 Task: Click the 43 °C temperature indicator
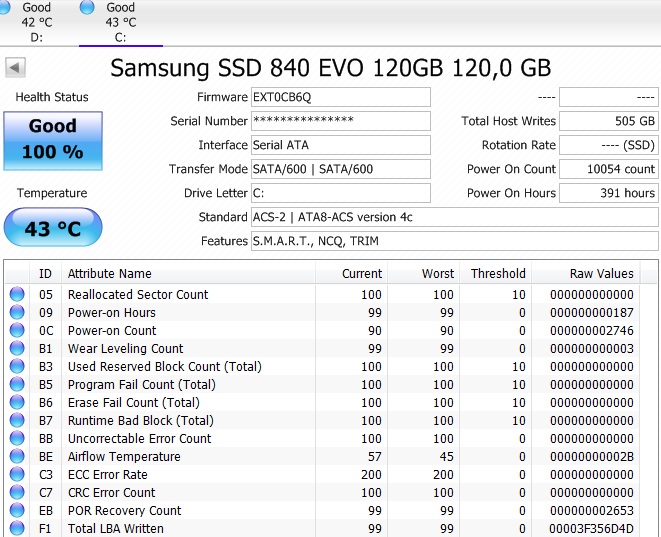pyautogui.click(x=53, y=228)
